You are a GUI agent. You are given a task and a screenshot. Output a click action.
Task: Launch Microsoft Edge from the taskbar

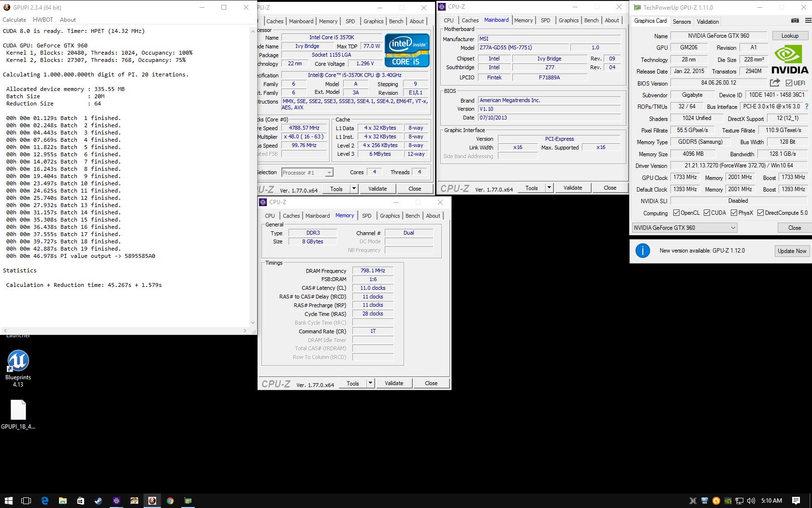pyautogui.click(x=44, y=501)
